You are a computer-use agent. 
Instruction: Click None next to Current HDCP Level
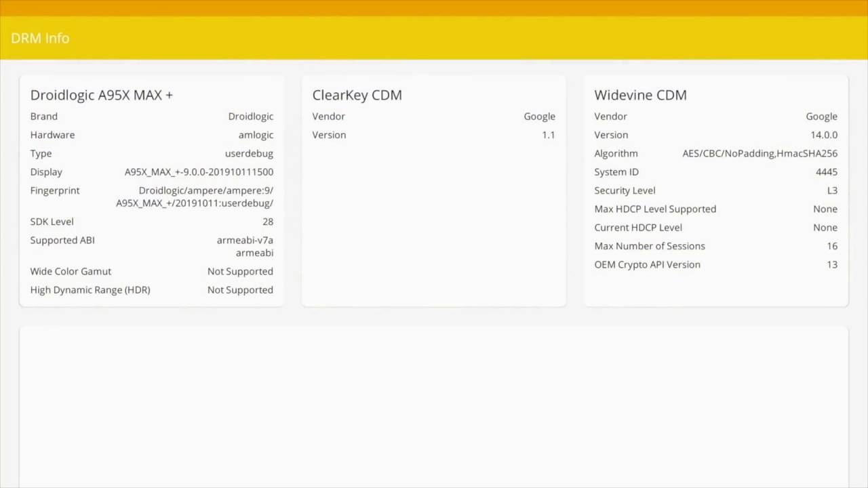[x=825, y=228]
